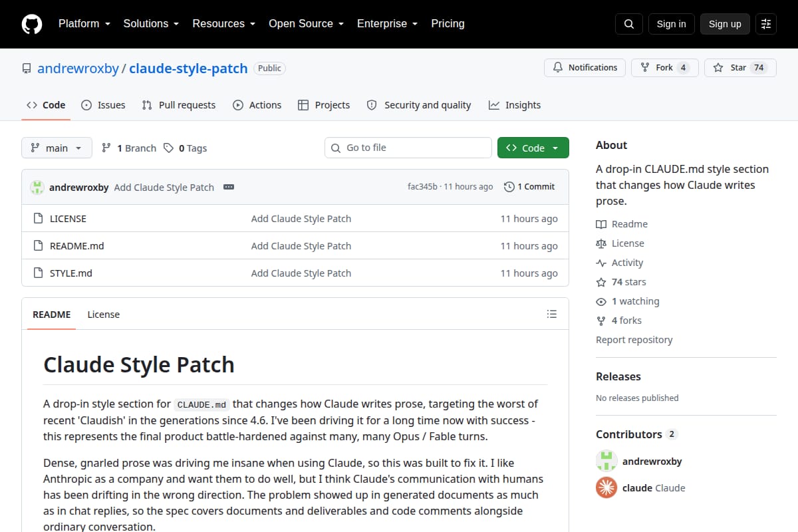The image size is (798, 532).
Task: Click the fork icon beside 4 forks
Action: pyautogui.click(x=601, y=321)
